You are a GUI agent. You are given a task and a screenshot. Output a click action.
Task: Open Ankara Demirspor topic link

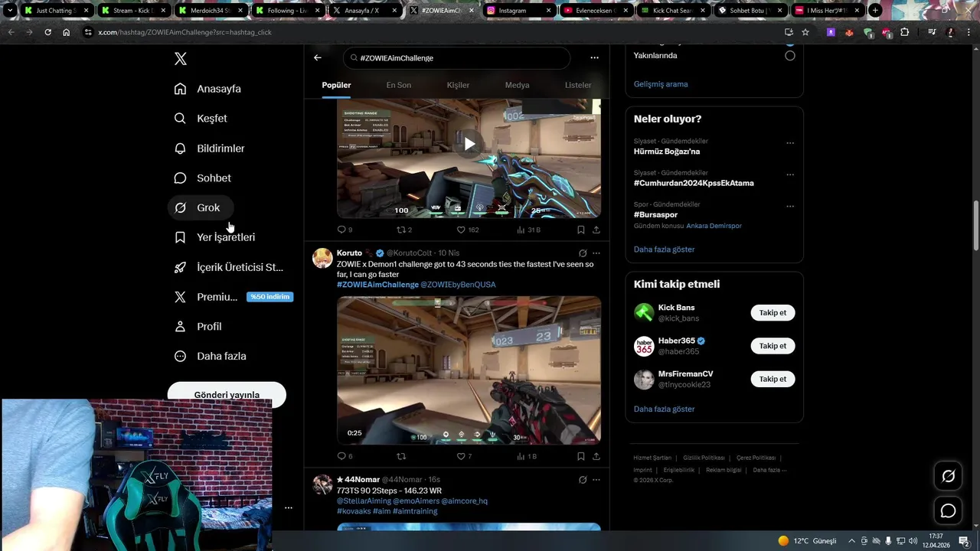[x=714, y=226]
